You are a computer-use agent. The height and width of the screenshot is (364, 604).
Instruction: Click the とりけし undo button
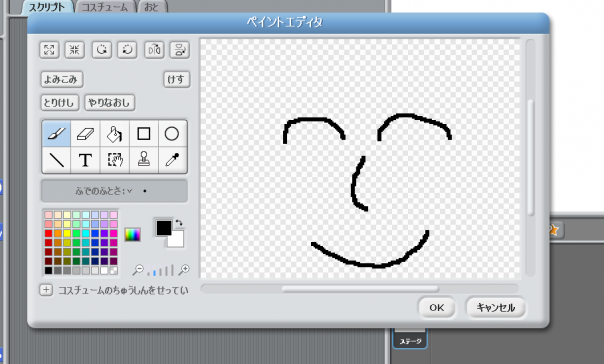pyautogui.click(x=59, y=102)
